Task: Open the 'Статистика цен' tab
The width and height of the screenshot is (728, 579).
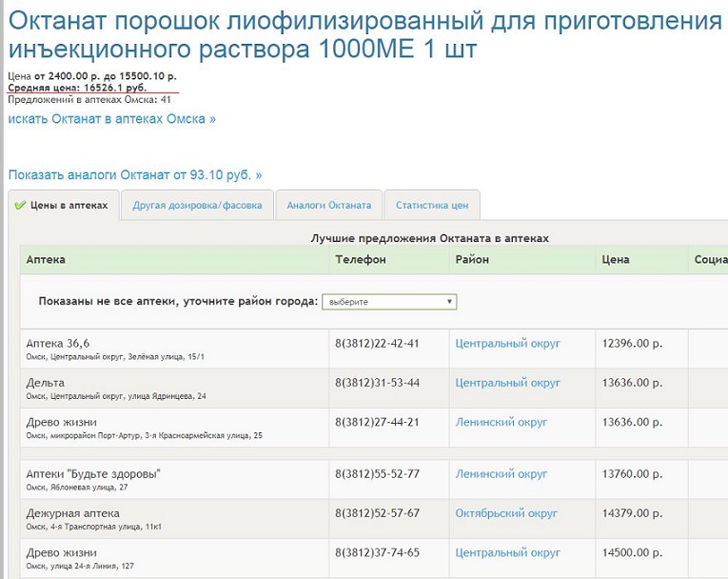Action: [432, 205]
